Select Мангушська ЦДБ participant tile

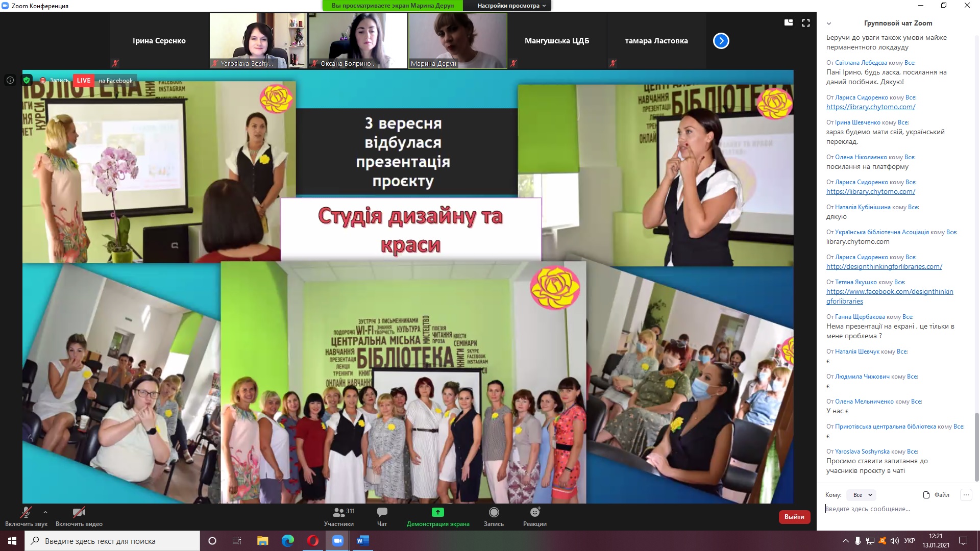(557, 41)
